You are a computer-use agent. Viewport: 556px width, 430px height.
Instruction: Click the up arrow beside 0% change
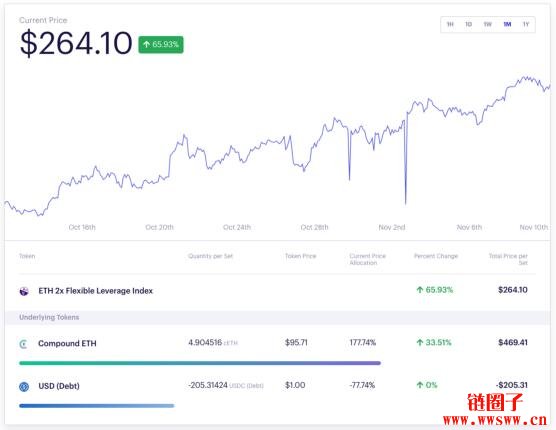(x=420, y=385)
